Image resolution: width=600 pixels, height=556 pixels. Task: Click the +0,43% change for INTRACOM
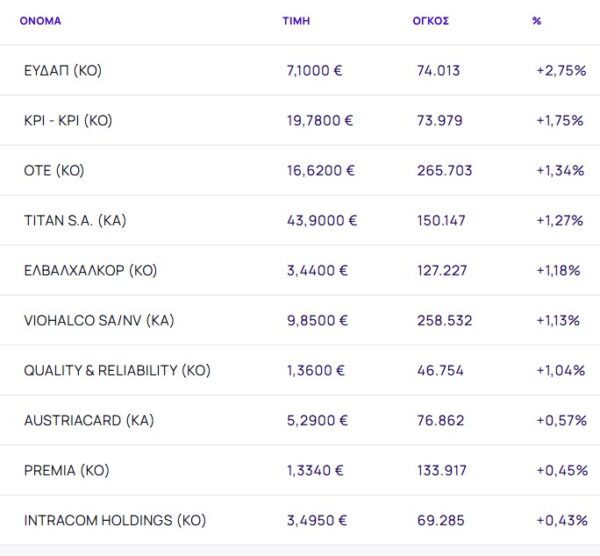tap(561, 521)
